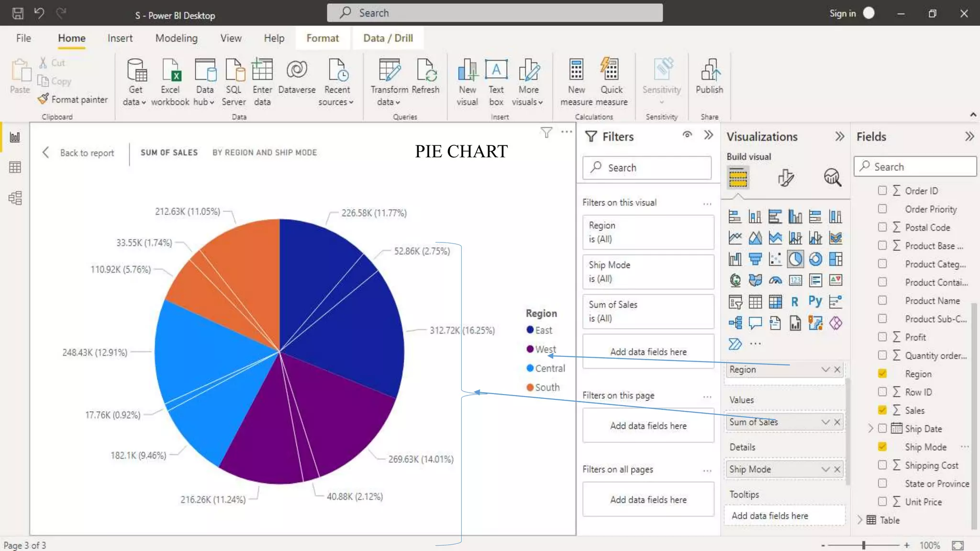Check the Profit field
980x551 pixels.
point(882,337)
